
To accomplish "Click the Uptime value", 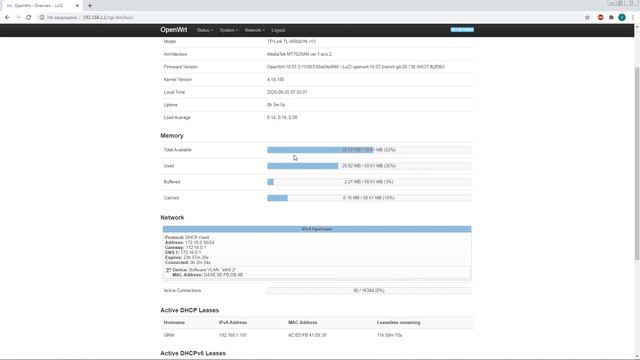I will pyautogui.click(x=276, y=105).
